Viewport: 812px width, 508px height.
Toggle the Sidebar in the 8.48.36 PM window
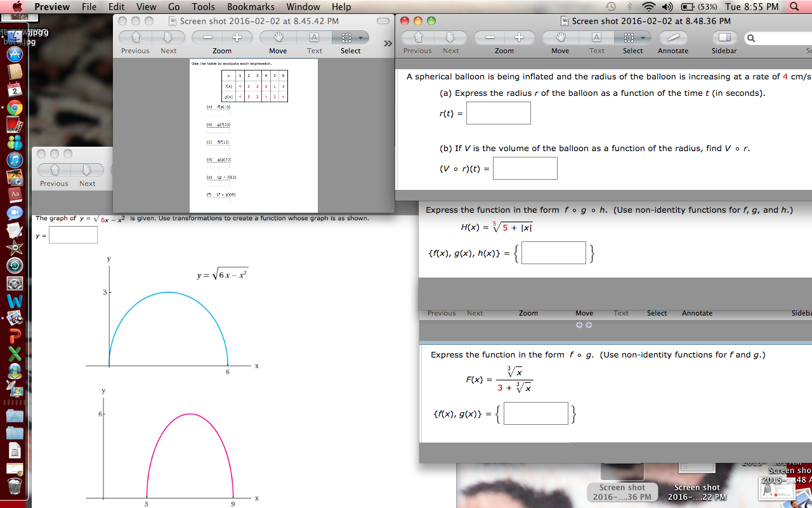pos(724,37)
